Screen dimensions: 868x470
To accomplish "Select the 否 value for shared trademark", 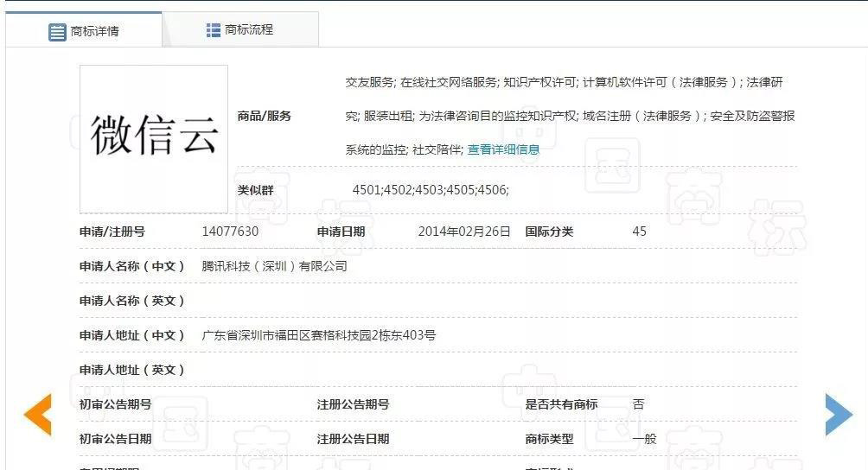I will tap(638, 404).
